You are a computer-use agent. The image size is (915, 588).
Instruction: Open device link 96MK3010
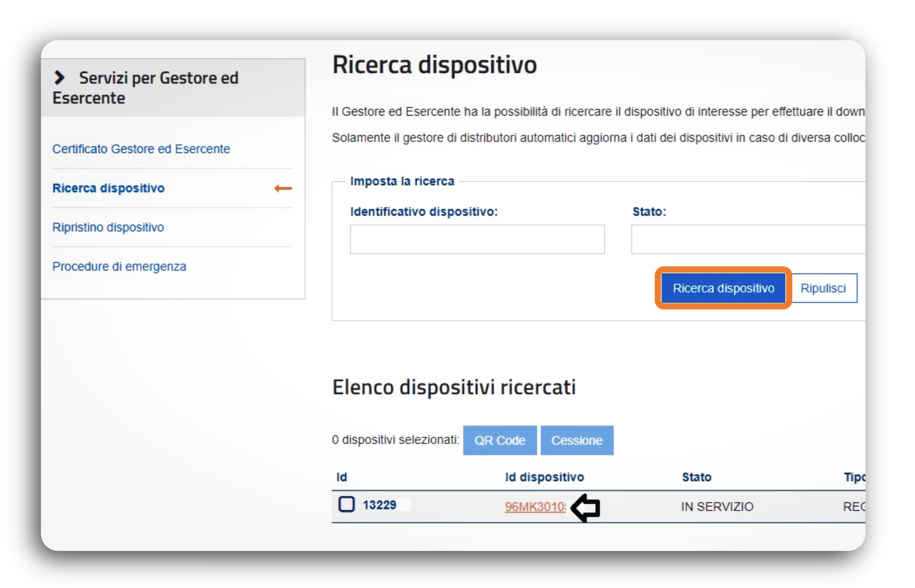click(x=535, y=506)
